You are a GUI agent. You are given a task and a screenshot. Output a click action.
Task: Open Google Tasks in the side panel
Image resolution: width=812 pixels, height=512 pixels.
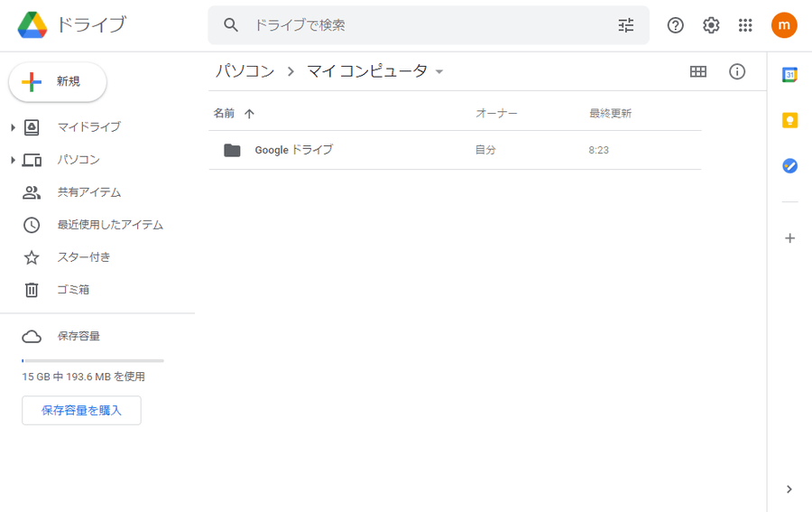coord(789,166)
